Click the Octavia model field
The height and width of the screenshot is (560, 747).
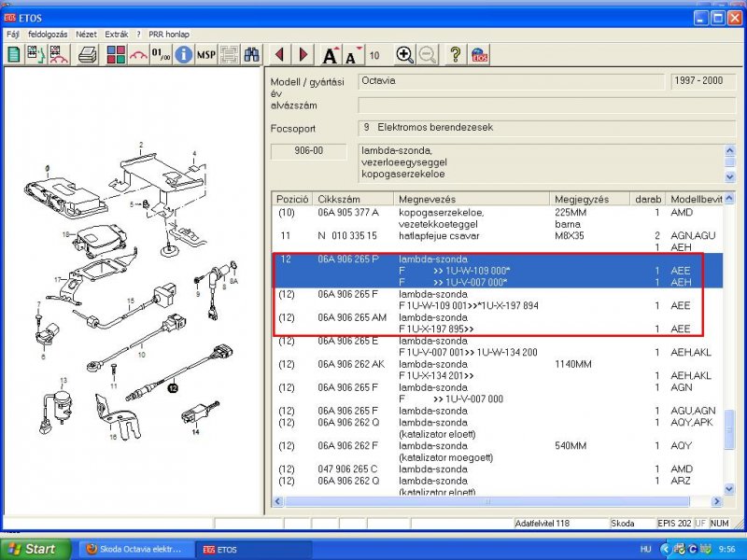pos(511,81)
